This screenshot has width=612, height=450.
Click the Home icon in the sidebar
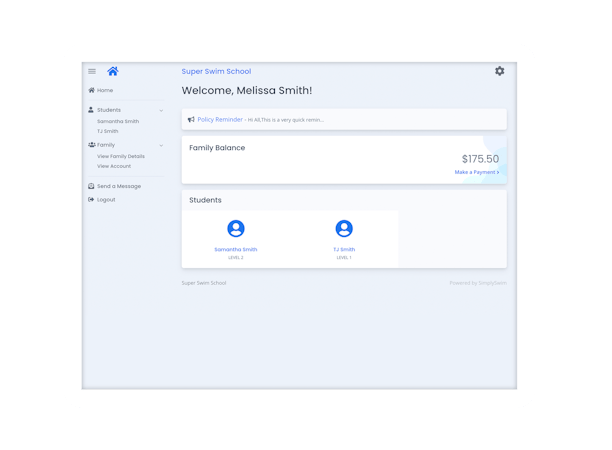click(x=91, y=90)
